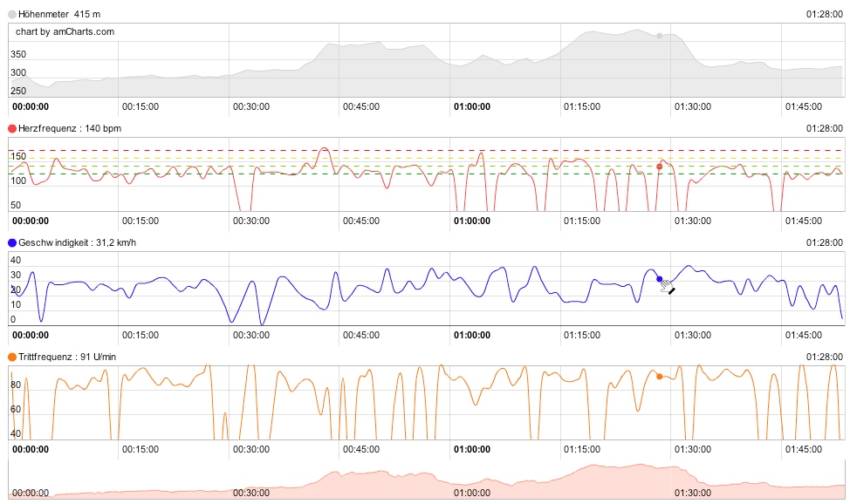
Task: Click 00:30:00 label inside the bottom overview scrollbar
Action: (x=250, y=493)
